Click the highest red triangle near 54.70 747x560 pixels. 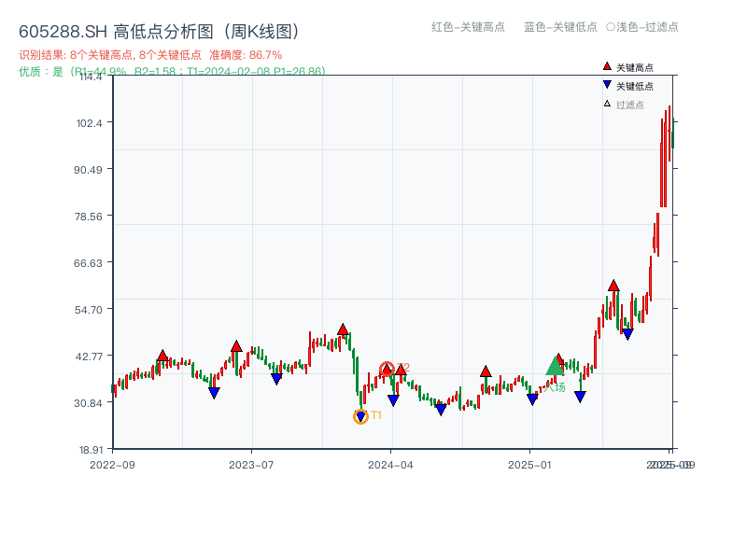(613, 286)
